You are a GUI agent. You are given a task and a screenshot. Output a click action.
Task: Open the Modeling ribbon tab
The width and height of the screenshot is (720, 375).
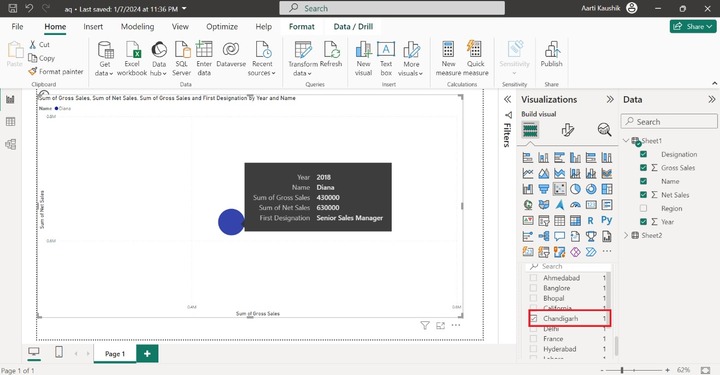pos(137,27)
